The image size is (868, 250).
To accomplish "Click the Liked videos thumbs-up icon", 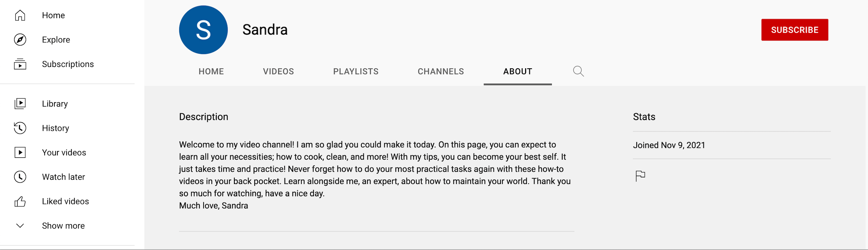I will point(20,201).
